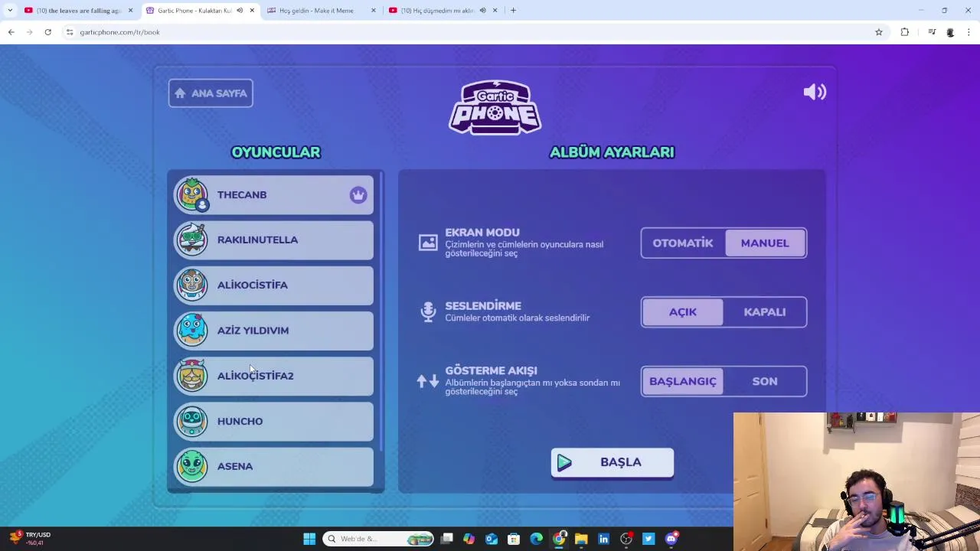Click the Gösterme Akışı arrows icon
Viewport: 980px width, 551px height.
(x=428, y=380)
